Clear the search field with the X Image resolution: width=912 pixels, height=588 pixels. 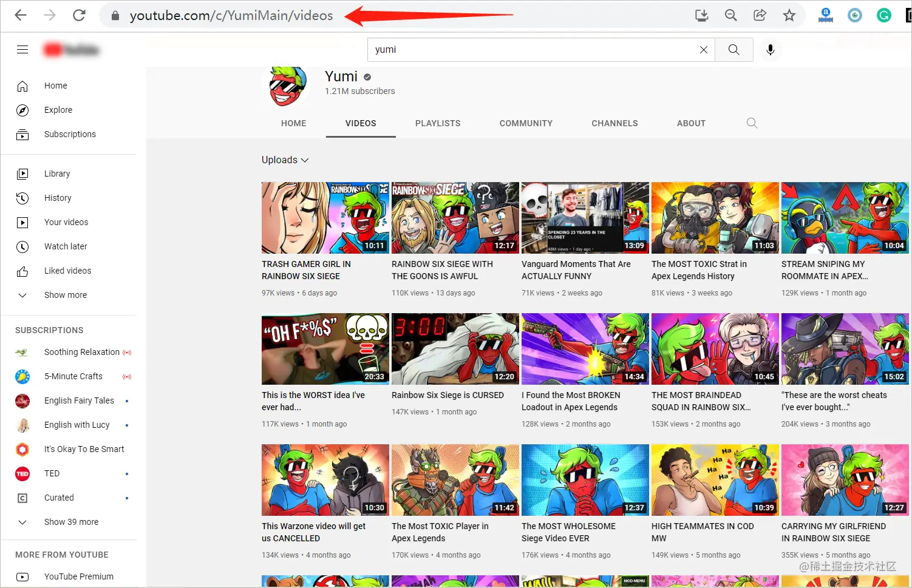(703, 49)
